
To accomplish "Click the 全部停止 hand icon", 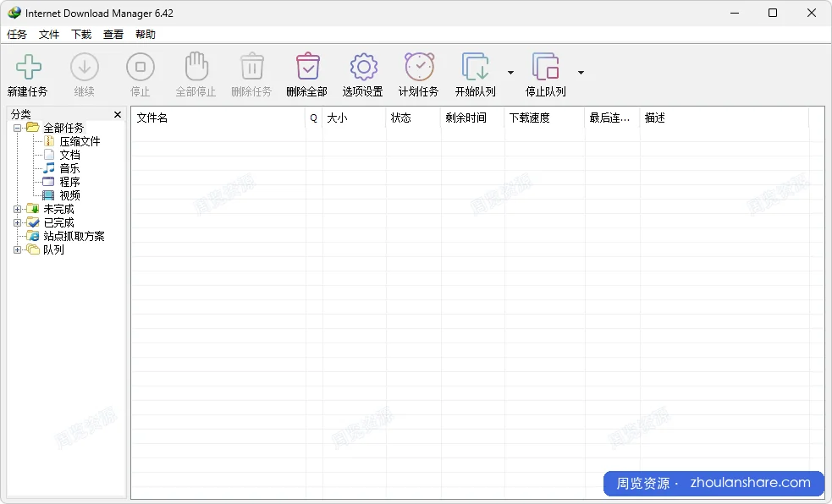I will (x=196, y=67).
